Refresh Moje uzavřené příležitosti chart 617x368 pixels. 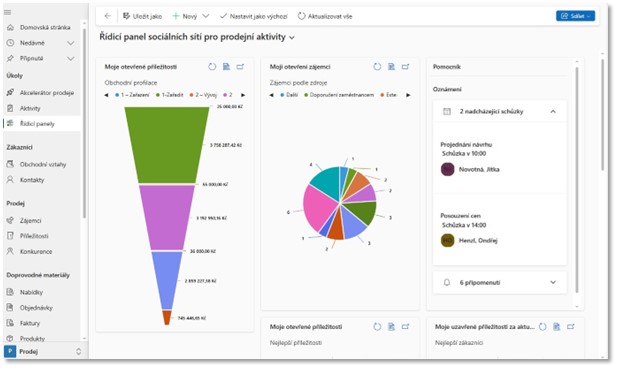[x=542, y=327]
